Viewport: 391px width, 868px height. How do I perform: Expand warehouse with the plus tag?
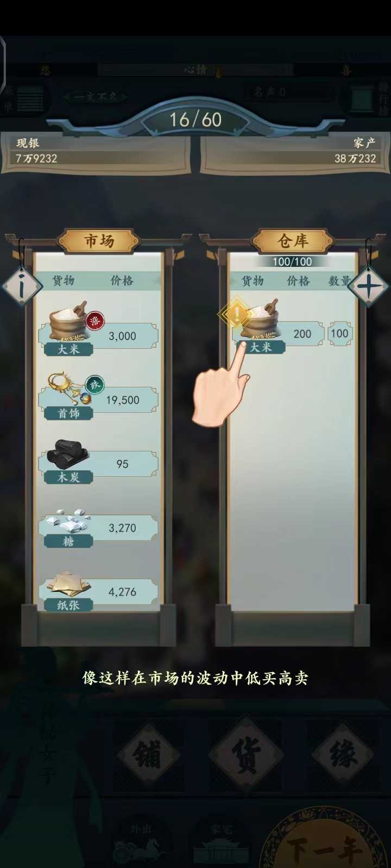pos(368,286)
